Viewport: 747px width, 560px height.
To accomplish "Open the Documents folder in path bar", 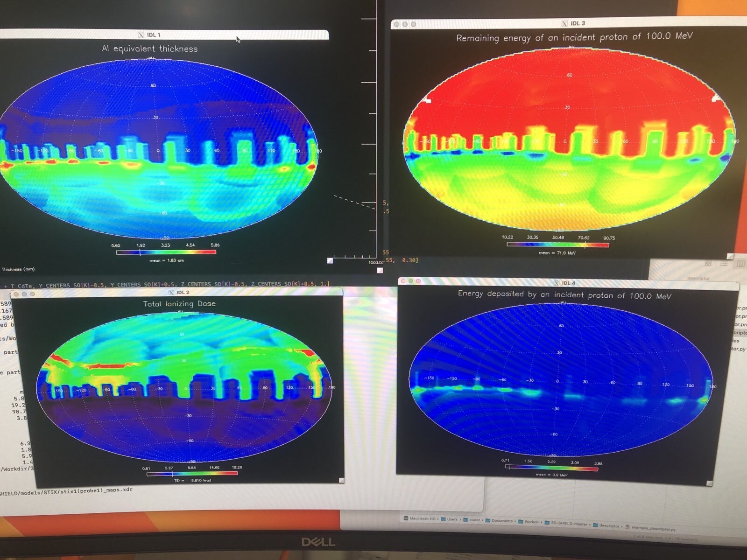I will click(x=502, y=521).
